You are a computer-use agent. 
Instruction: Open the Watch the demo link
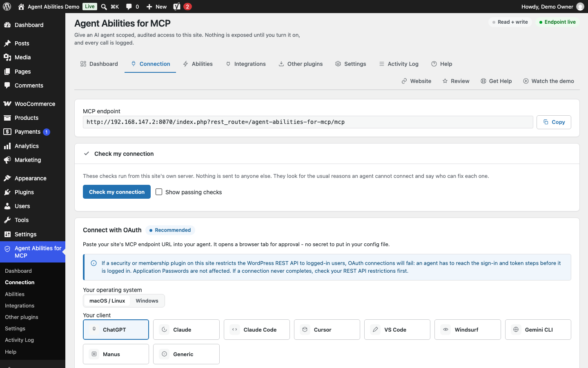pos(548,81)
